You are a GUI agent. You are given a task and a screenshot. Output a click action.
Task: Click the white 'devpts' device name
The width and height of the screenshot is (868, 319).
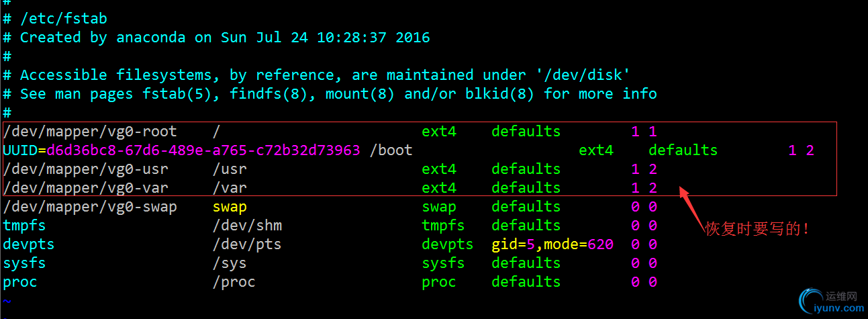tap(29, 244)
